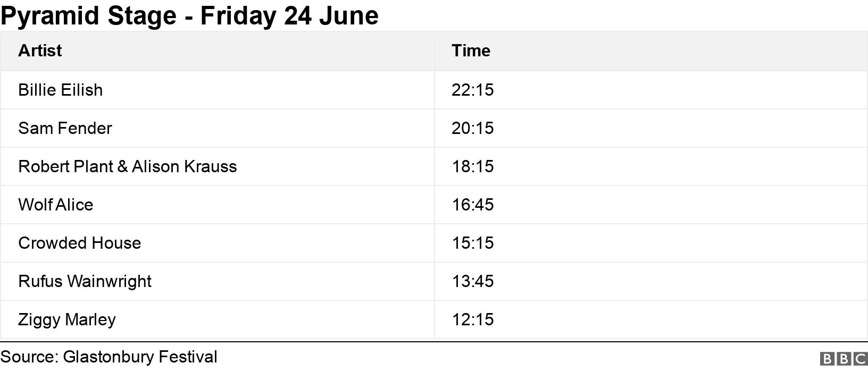Screen dimensions: 868x371
Task: Select the Ziggy Marley row
Action: (434, 319)
